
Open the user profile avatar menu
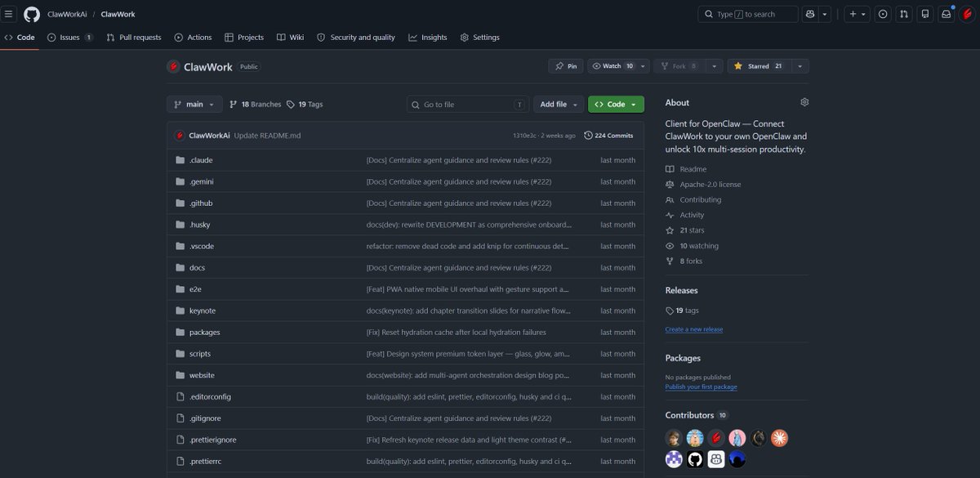tap(968, 14)
